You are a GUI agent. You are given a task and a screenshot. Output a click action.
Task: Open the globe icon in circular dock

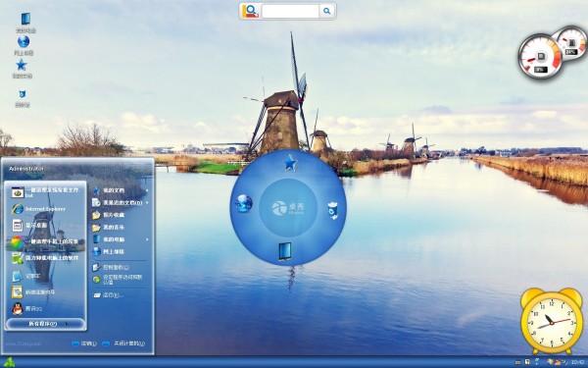click(x=244, y=203)
